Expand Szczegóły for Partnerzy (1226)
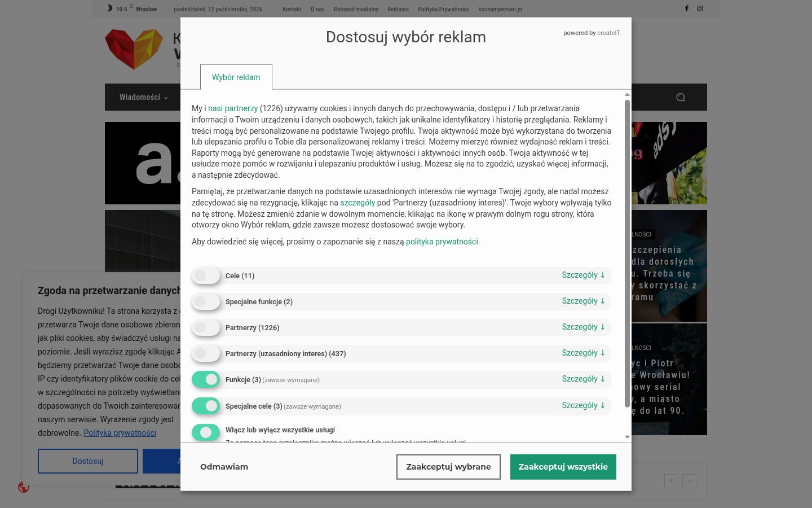 (x=583, y=327)
